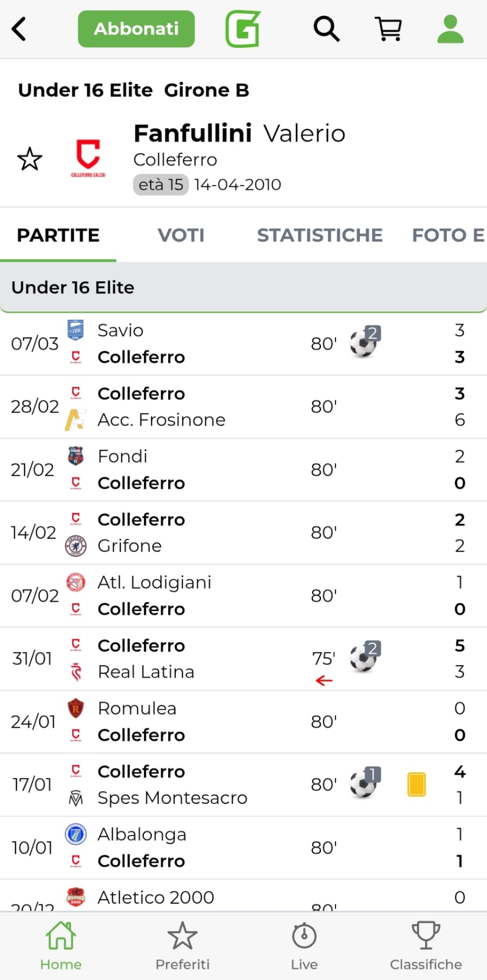The height and width of the screenshot is (980, 487).
Task: Open the Savio vs Colleferro match
Action: click(204, 344)
